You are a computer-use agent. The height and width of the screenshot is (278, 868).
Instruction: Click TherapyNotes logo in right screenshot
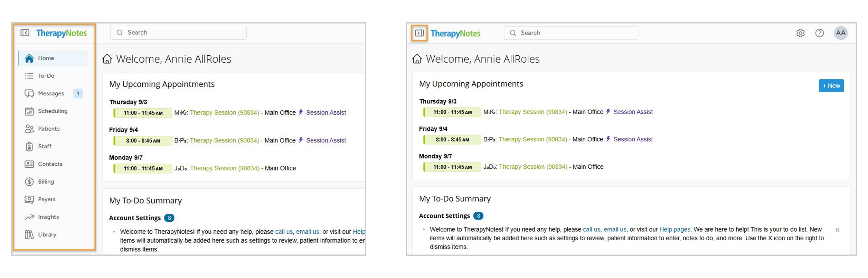[455, 34]
